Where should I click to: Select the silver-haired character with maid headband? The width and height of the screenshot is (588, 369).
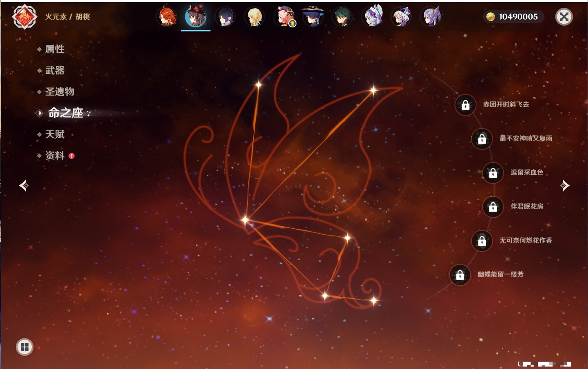tap(372, 16)
